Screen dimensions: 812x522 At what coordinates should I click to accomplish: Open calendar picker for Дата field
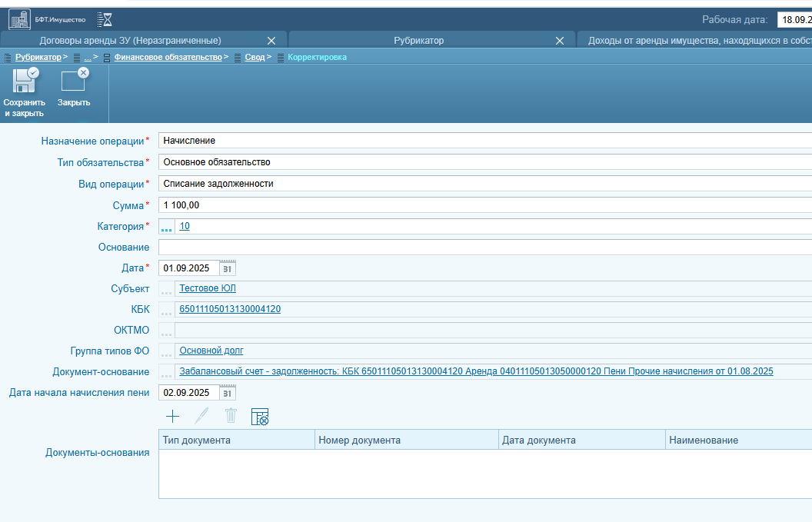pyautogui.click(x=228, y=268)
